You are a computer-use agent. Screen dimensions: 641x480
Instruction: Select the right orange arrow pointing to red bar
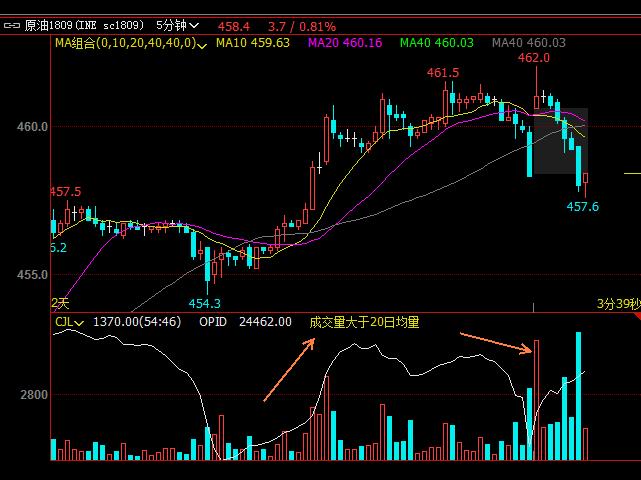tap(496, 342)
